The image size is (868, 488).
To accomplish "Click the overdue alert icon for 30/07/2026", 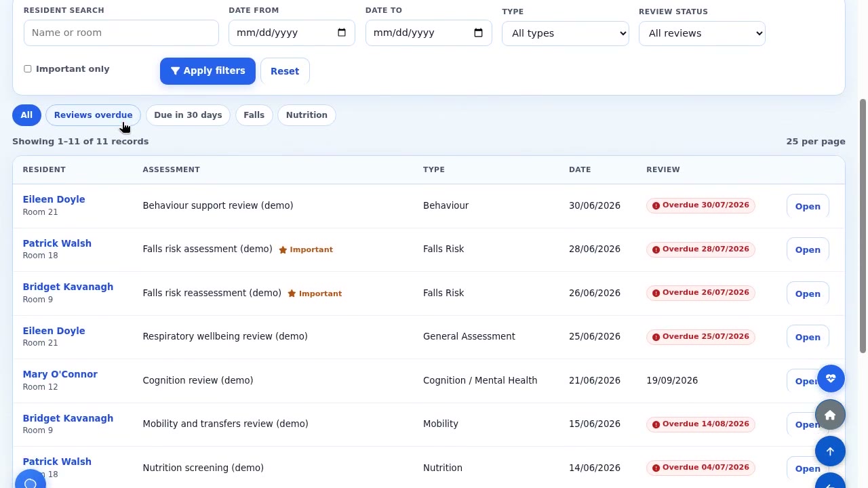I will point(656,205).
